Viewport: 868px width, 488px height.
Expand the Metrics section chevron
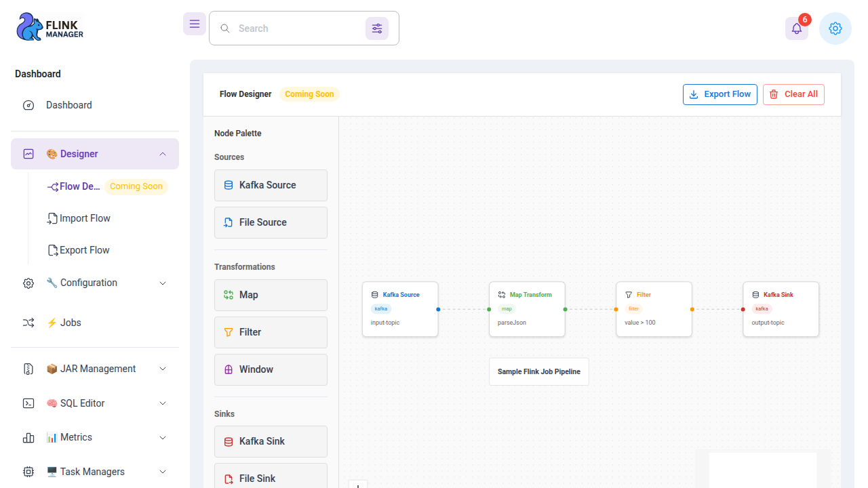pyautogui.click(x=163, y=438)
